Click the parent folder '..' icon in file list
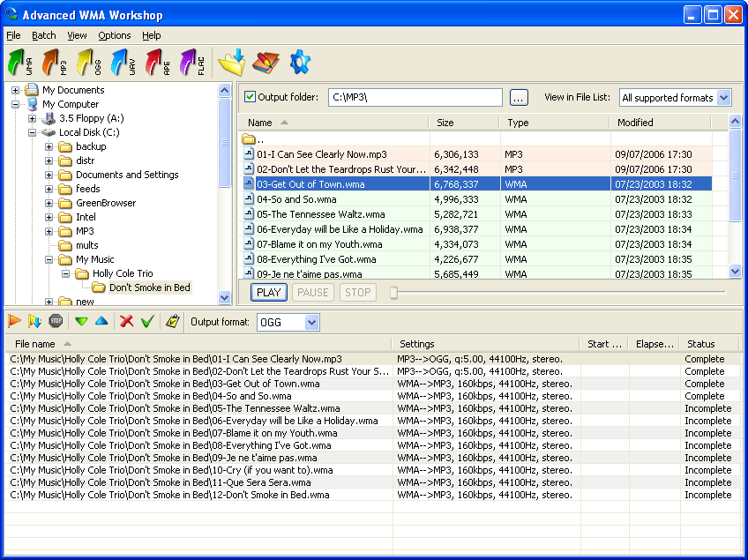The image size is (748, 560). click(249, 139)
